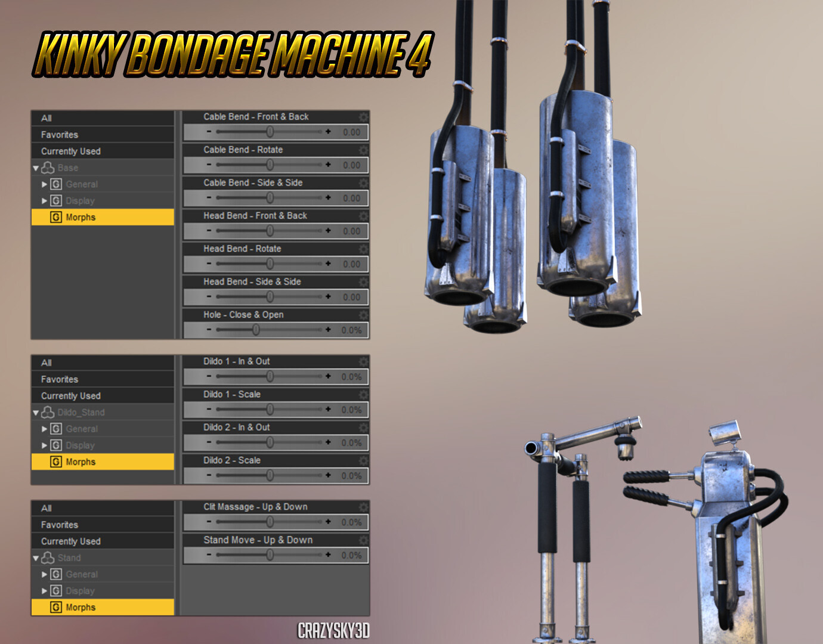Click Head Bend - Rotate value field
Screen dimensions: 823x644
click(351, 264)
